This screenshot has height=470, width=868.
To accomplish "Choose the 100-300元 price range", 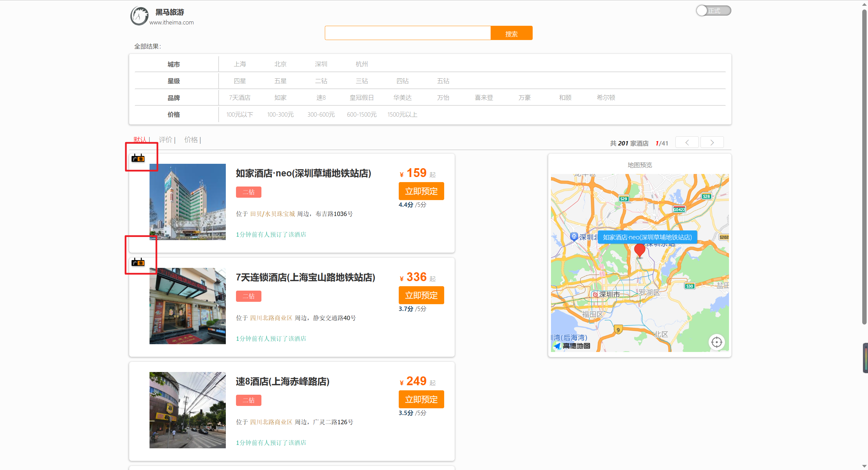I will tap(280, 115).
